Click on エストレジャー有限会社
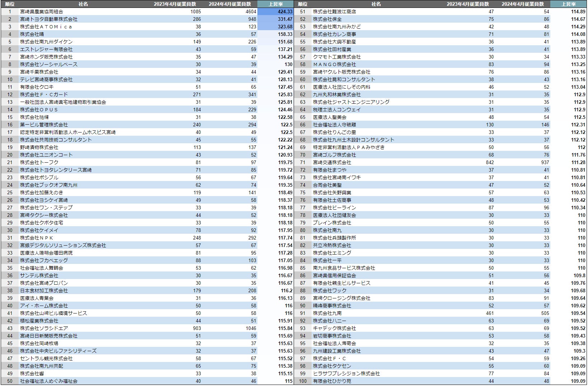The image size is (588, 386). point(46,49)
